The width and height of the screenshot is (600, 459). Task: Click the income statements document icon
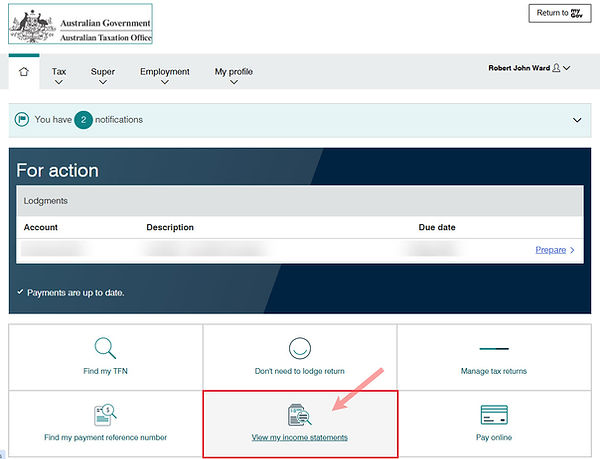(300, 415)
